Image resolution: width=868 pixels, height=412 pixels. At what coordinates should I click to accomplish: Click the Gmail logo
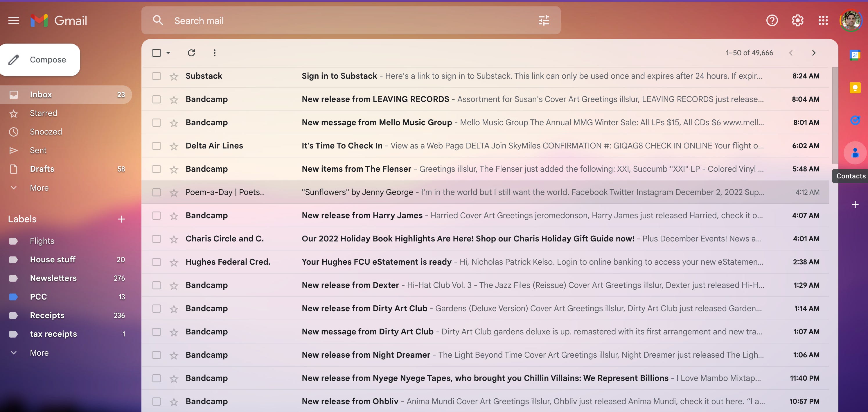click(59, 21)
